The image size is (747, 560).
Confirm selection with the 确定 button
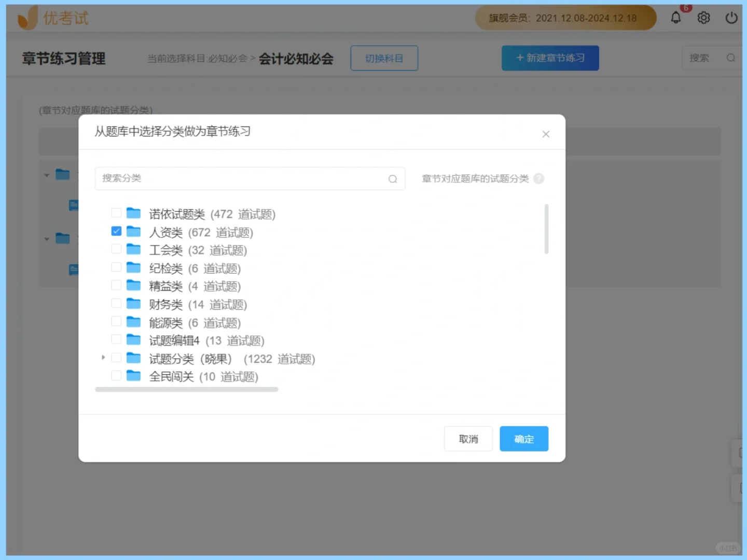(523, 439)
